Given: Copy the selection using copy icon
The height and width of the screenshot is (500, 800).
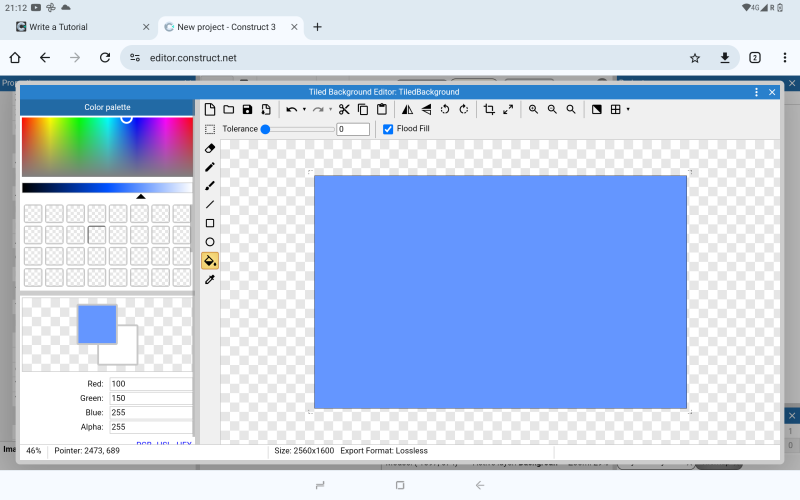Looking at the screenshot, I should coord(363,109).
